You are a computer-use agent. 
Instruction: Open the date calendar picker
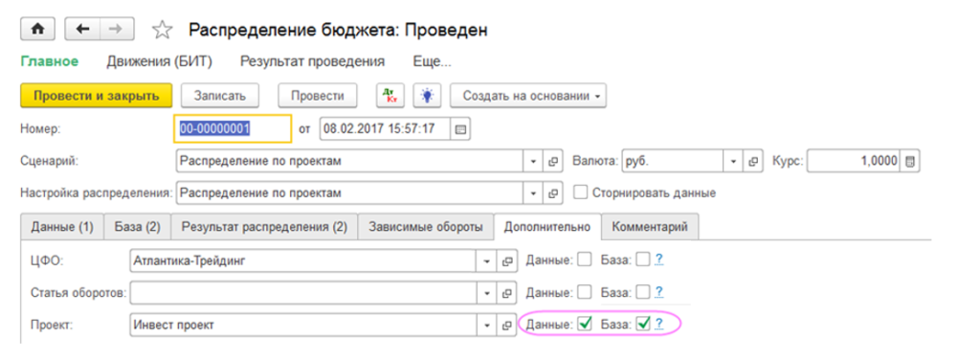click(x=461, y=129)
